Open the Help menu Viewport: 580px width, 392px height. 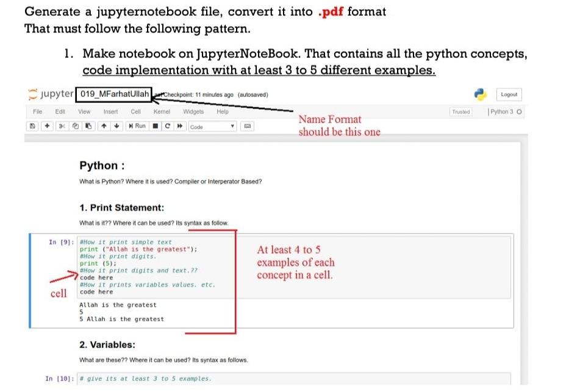pyautogui.click(x=223, y=112)
